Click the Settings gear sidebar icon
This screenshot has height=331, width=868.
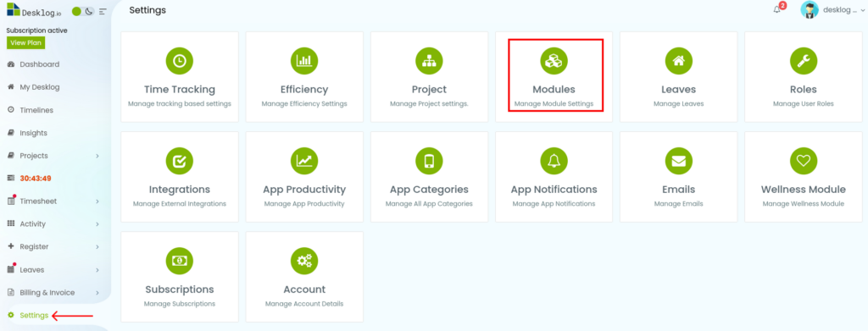click(x=10, y=316)
